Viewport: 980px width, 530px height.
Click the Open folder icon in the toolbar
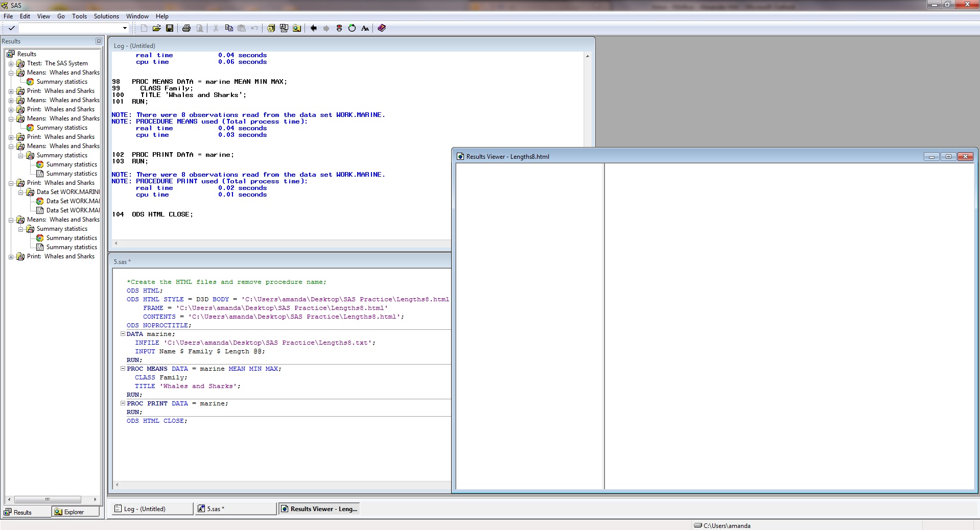pyautogui.click(x=157, y=28)
